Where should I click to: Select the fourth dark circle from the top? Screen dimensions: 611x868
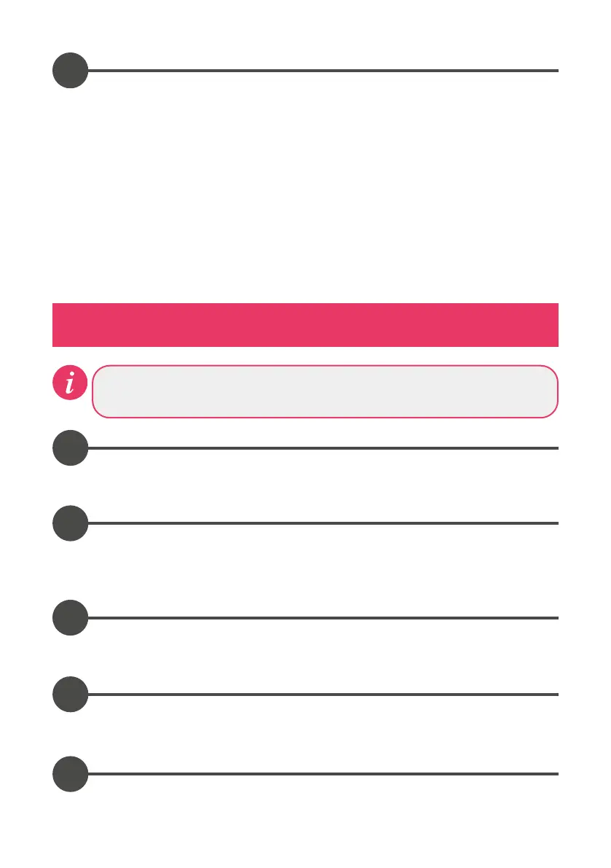(x=70, y=617)
